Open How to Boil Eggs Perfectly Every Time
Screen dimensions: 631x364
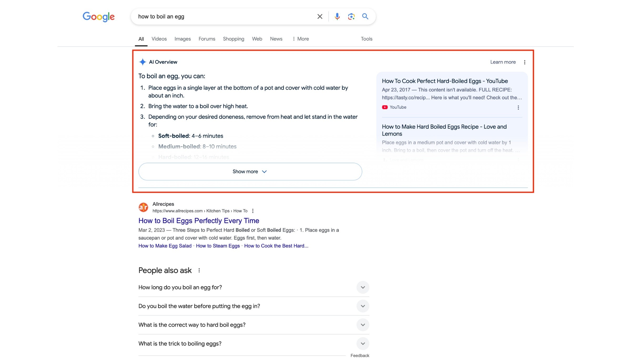[199, 221]
